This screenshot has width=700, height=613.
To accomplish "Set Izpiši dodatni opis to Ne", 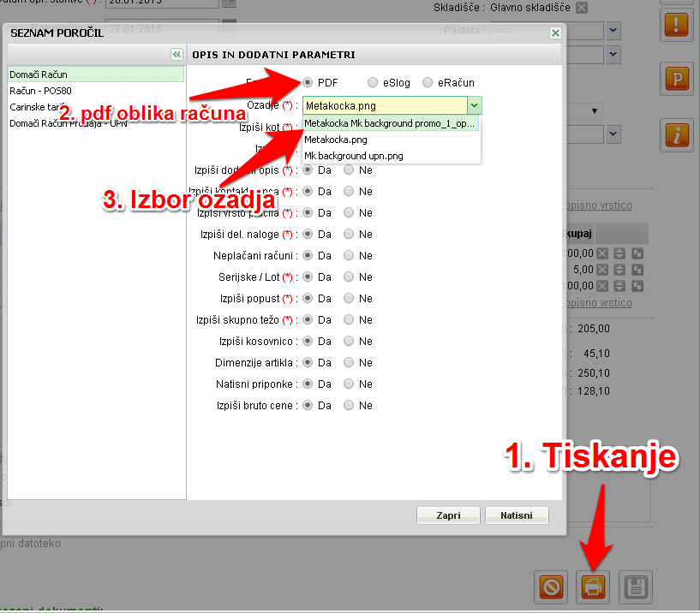I will [x=349, y=170].
